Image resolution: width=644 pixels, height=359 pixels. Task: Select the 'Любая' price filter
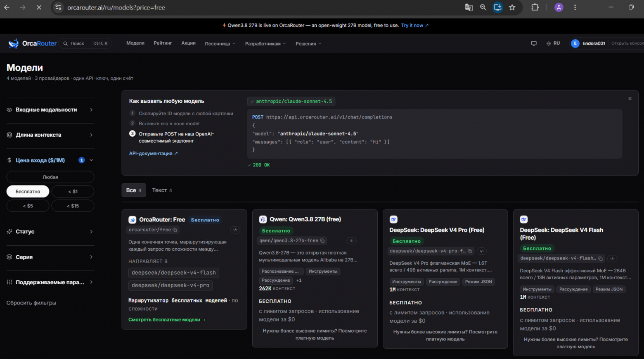(x=50, y=177)
